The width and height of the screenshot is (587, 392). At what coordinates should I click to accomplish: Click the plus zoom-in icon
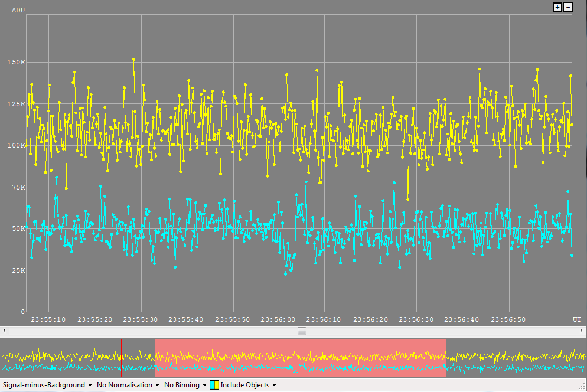pos(557,7)
